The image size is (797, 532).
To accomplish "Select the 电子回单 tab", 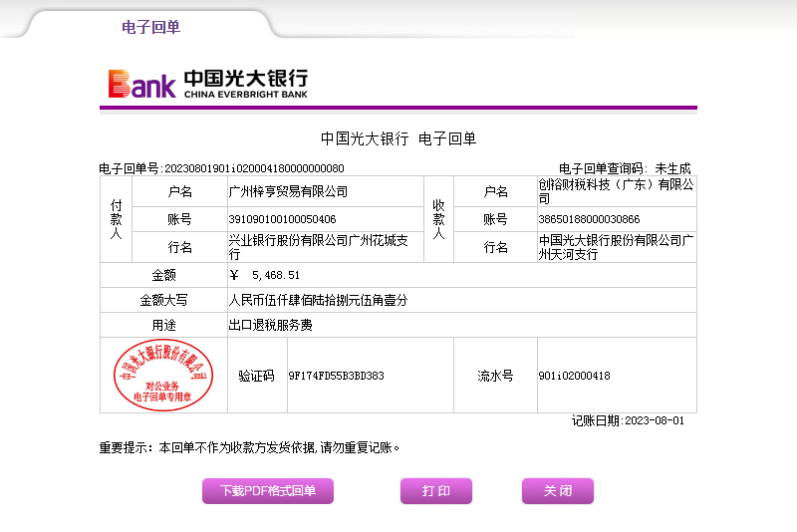I will click(x=151, y=27).
